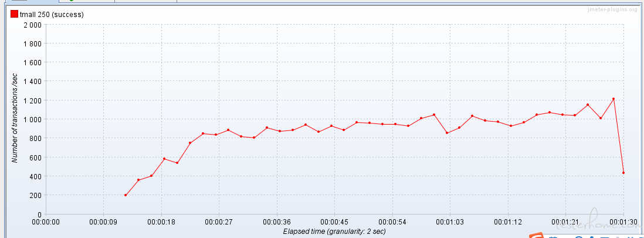Screen dimensions: 644x238
Task: Click the "2 000" y-axis label
Action: coord(32,25)
